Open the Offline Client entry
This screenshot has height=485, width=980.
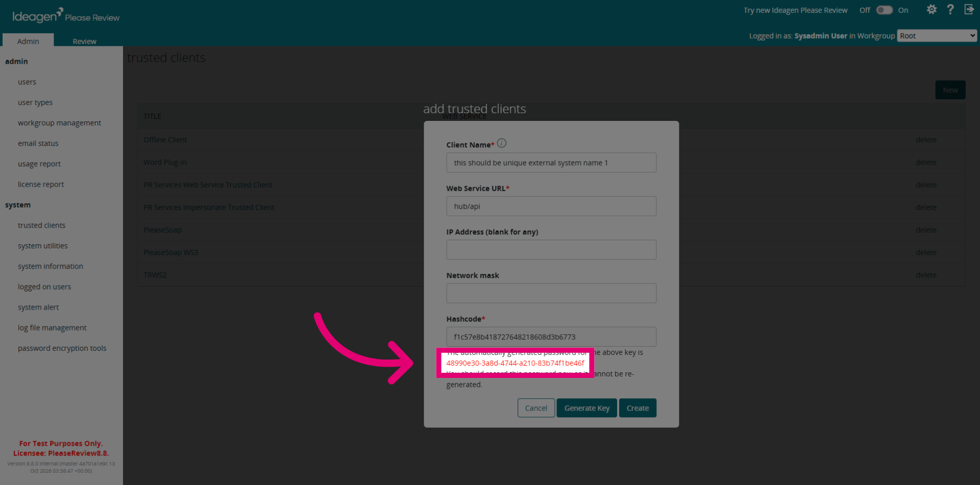coord(165,140)
